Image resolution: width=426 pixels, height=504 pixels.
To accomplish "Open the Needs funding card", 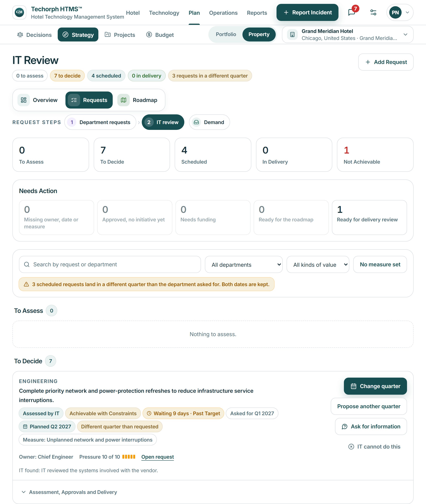I will coord(213,217).
